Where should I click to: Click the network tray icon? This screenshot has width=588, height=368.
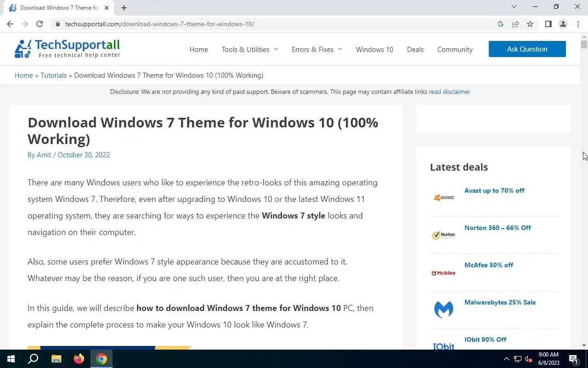pos(518,359)
